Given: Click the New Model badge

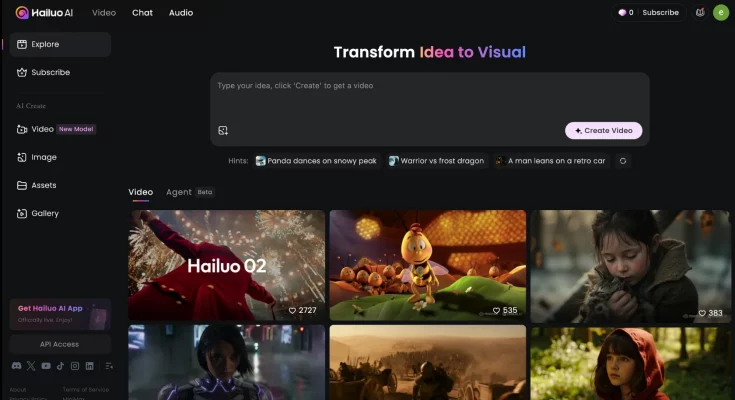Looking at the screenshot, I should coord(76,129).
